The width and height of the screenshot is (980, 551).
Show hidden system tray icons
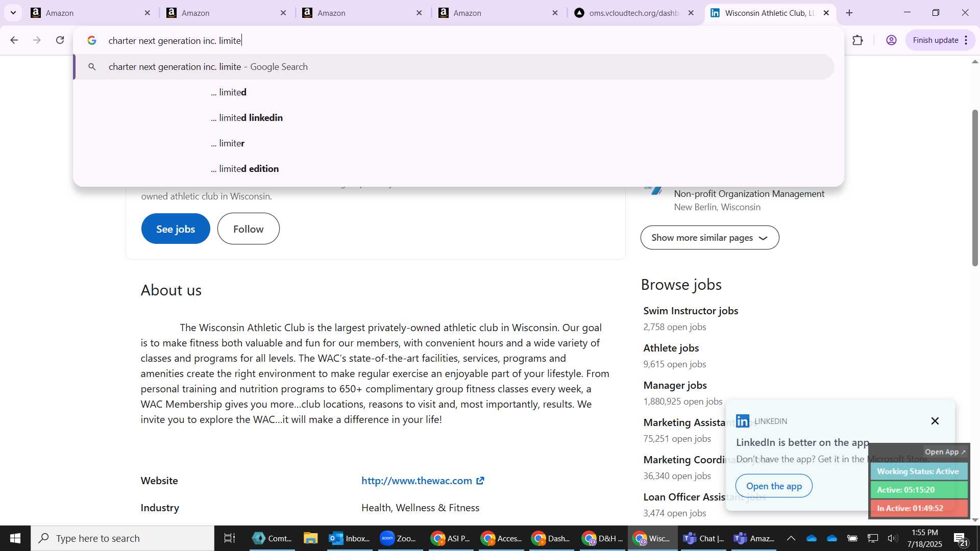[x=791, y=538]
